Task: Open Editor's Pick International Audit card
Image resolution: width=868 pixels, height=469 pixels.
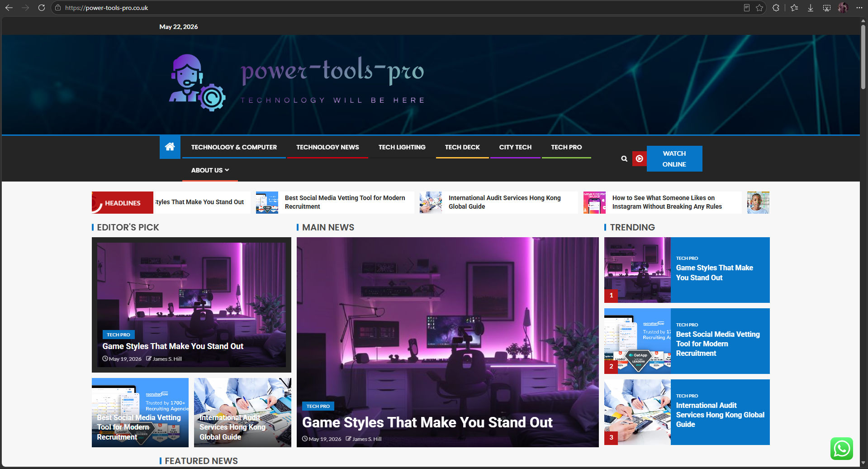Action: pos(242,412)
